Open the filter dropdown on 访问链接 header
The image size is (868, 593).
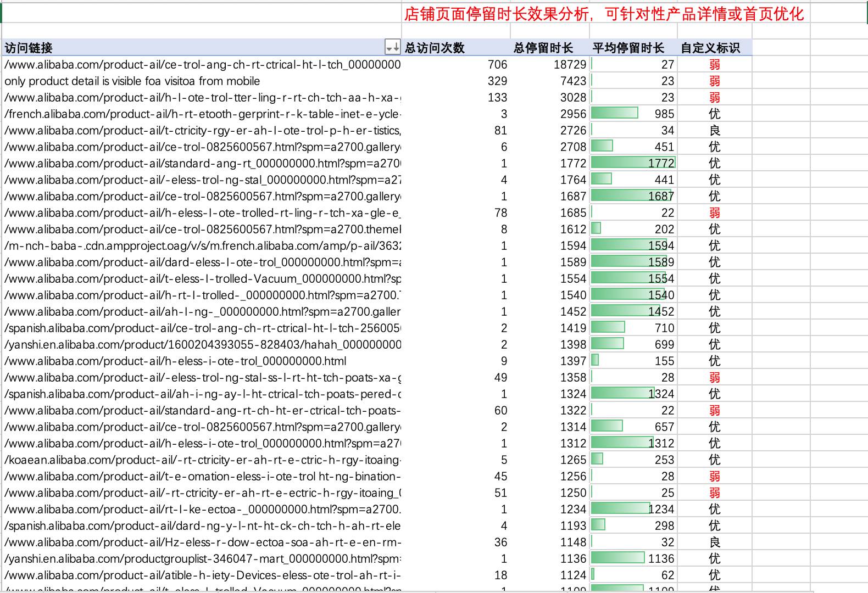393,47
